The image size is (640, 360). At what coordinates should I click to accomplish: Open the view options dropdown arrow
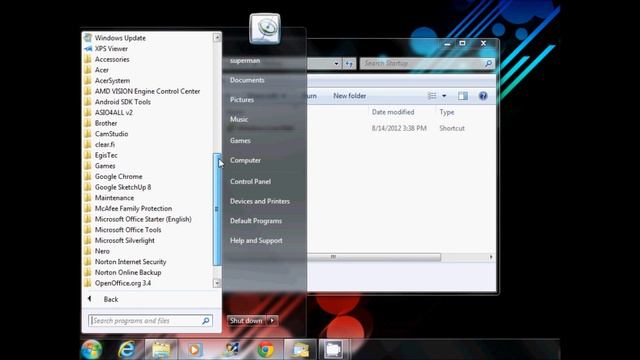tap(444, 96)
